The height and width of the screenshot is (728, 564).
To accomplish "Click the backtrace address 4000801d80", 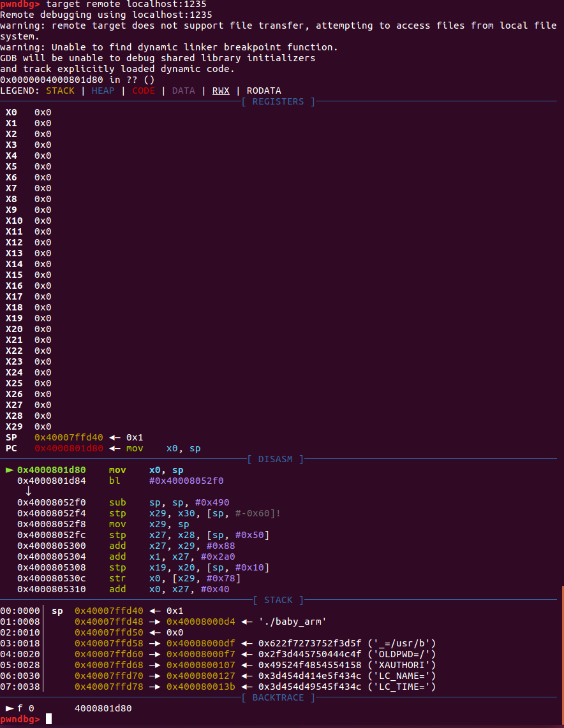I will click(103, 708).
